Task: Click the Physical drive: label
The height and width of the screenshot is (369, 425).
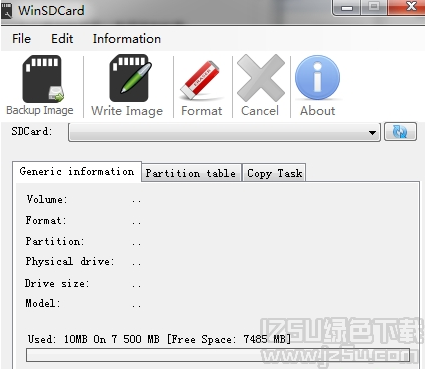Action: pos(70,262)
